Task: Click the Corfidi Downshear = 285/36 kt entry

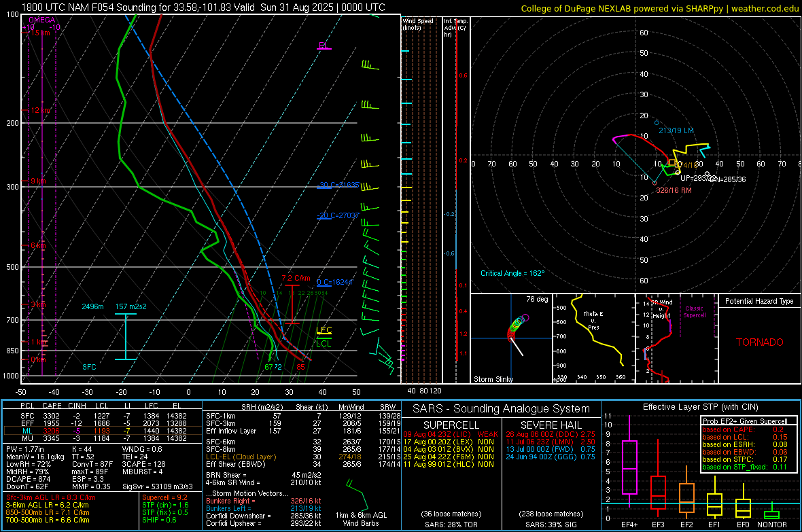Action: tap(264, 516)
